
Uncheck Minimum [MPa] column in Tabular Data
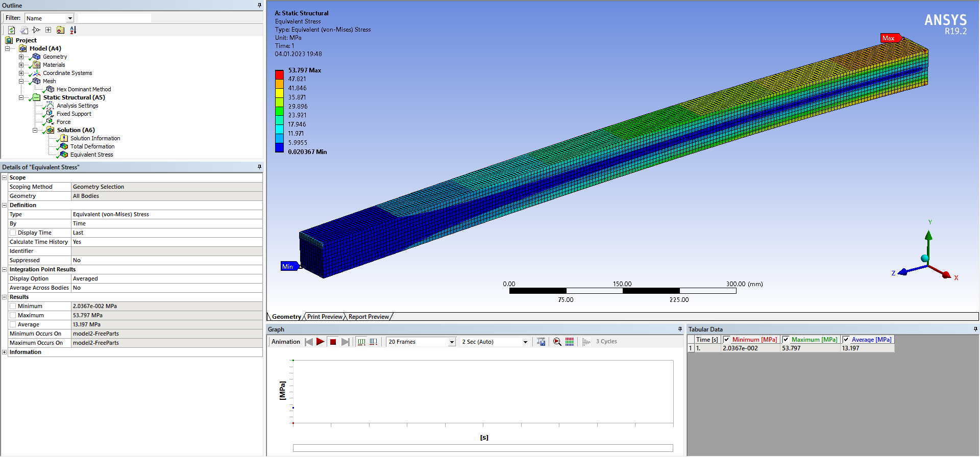[x=727, y=340]
